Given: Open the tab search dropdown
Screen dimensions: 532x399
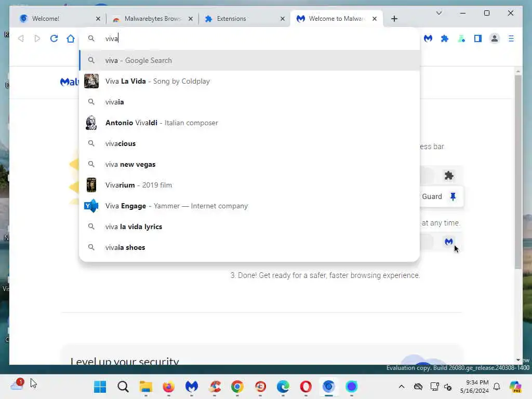Looking at the screenshot, I should (438, 13).
